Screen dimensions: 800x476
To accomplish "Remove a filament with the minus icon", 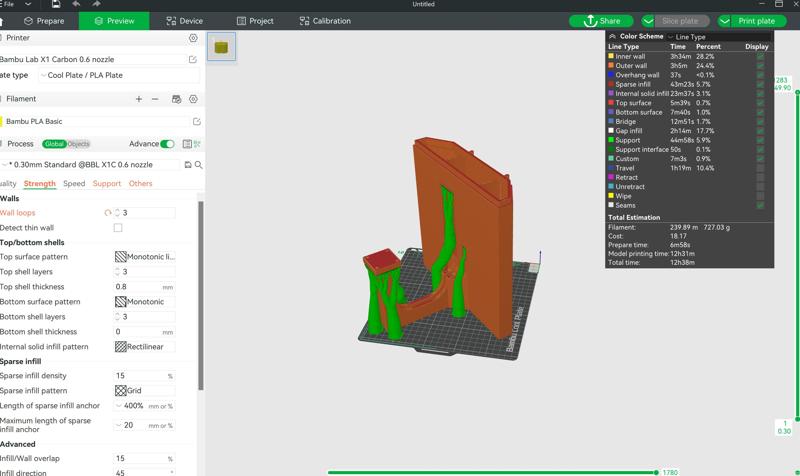I will pyautogui.click(x=155, y=99).
